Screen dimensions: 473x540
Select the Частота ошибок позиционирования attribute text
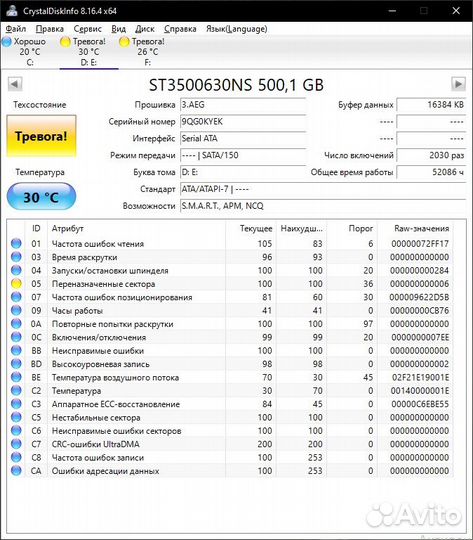click(122, 297)
